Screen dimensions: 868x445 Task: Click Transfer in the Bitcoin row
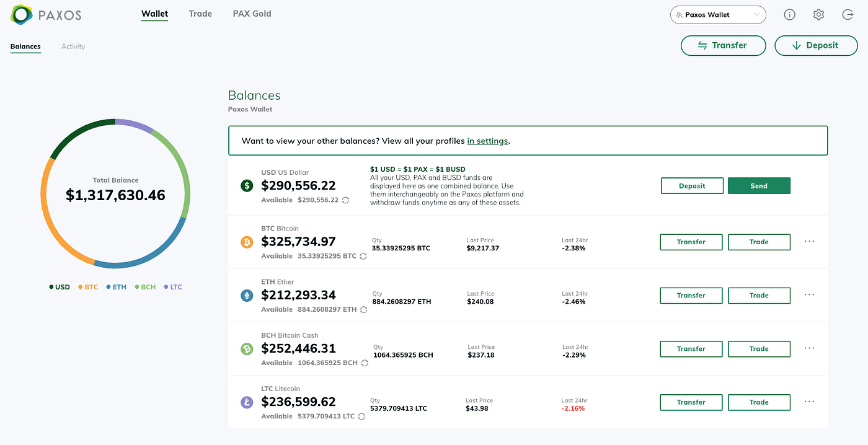(691, 242)
